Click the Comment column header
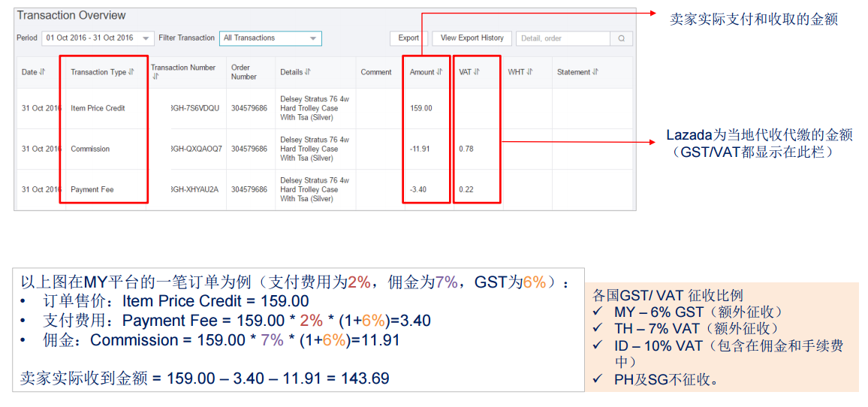 coord(376,72)
